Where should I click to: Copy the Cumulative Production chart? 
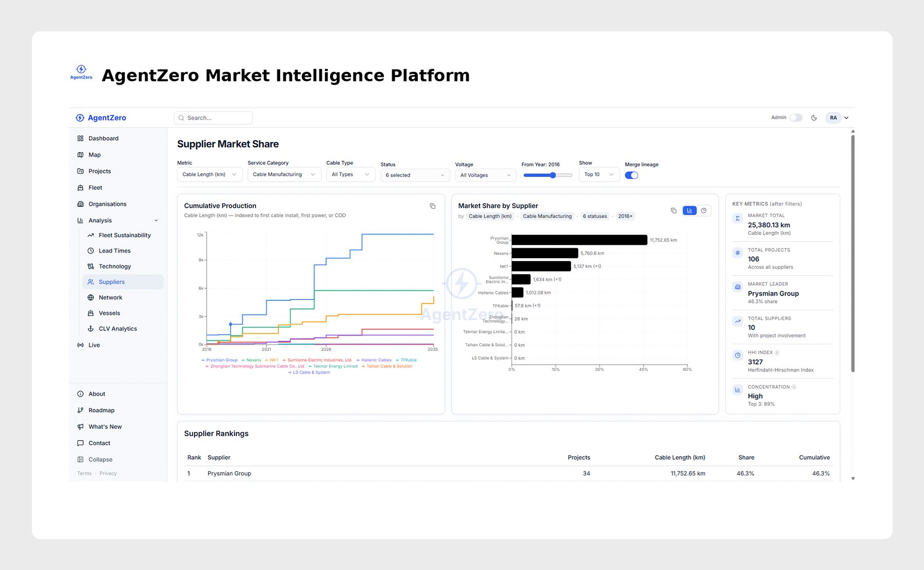(432, 206)
